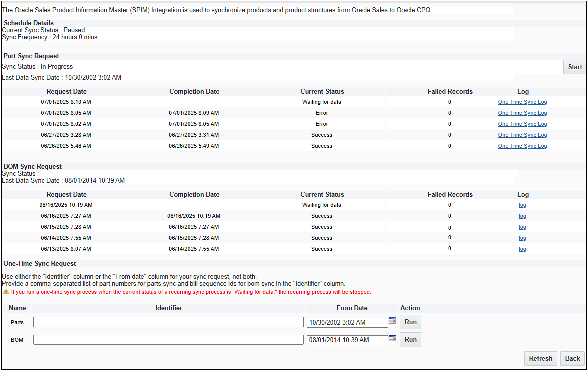
Task: Click the Start button for Part Sync
Action: click(574, 66)
